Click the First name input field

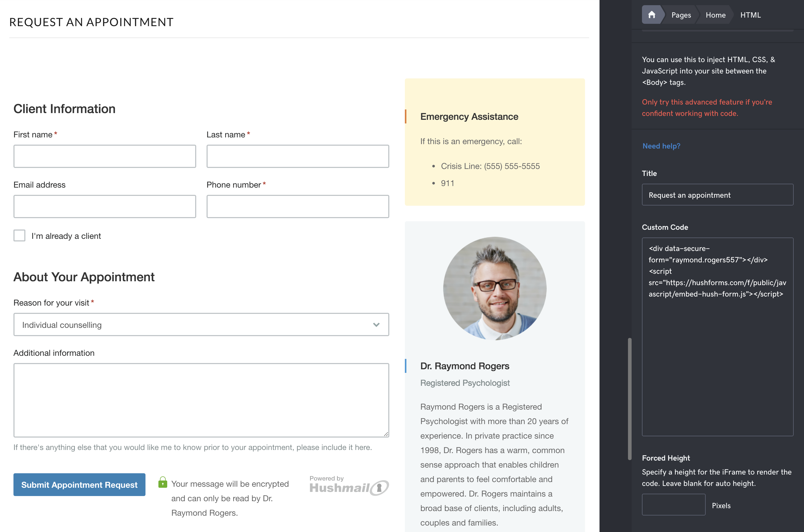(105, 156)
